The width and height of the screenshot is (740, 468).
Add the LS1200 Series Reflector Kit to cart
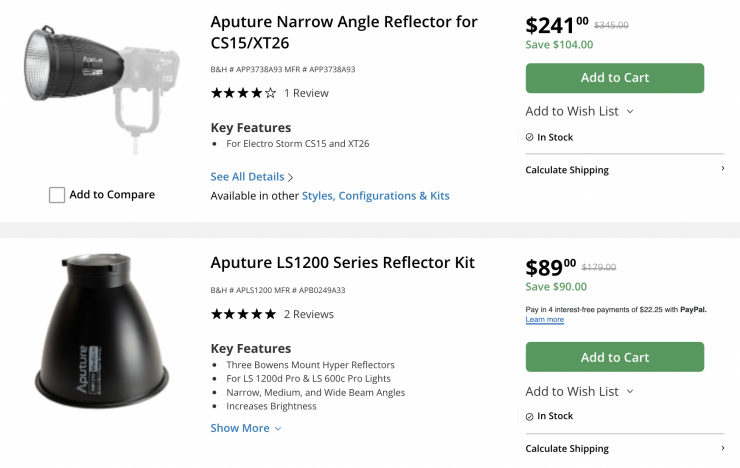[x=614, y=357]
